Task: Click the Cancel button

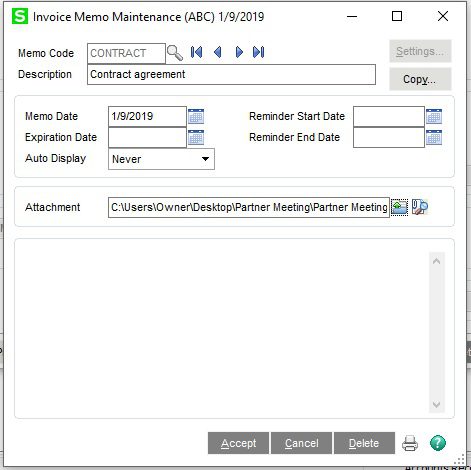Action: 301,443
